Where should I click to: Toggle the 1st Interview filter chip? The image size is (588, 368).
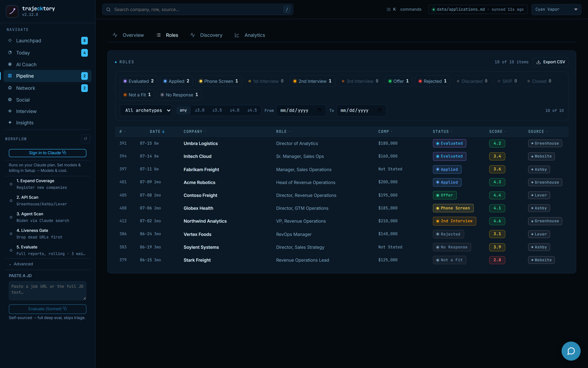click(x=266, y=81)
